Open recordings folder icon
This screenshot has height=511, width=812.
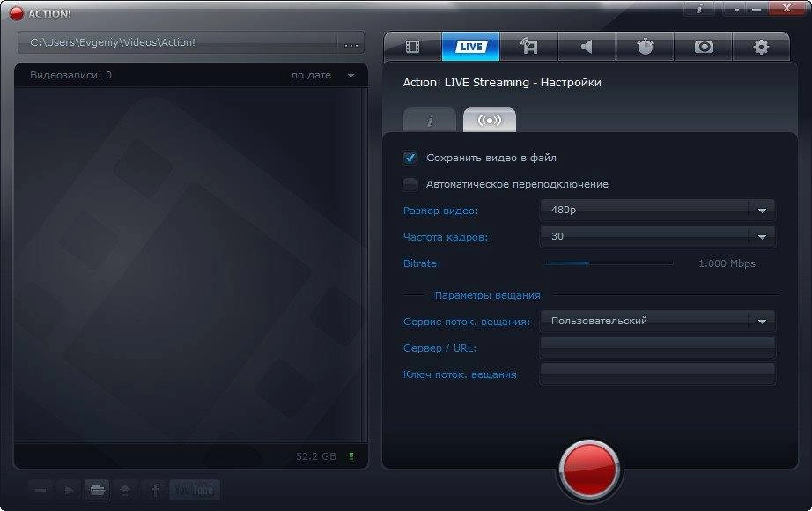click(97, 490)
